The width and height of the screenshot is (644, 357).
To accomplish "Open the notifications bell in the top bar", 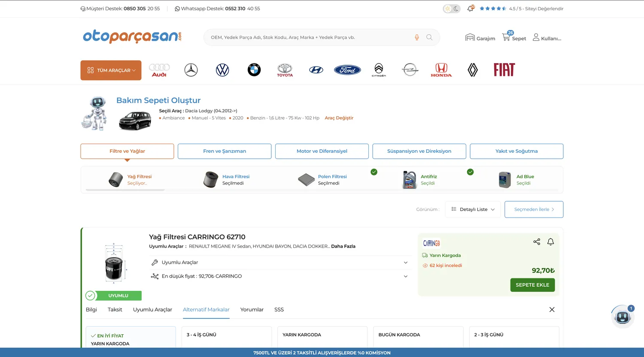I will click(471, 9).
